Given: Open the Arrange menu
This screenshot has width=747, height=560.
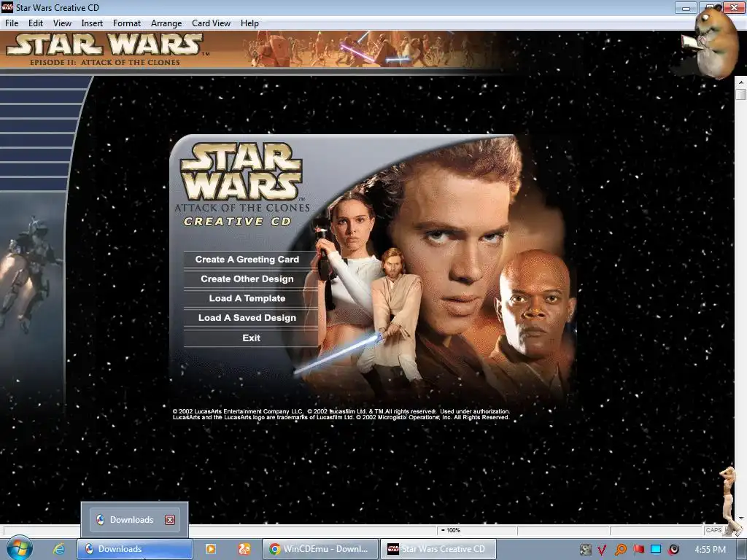Looking at the screenshot, I should [x=166, y=23].
